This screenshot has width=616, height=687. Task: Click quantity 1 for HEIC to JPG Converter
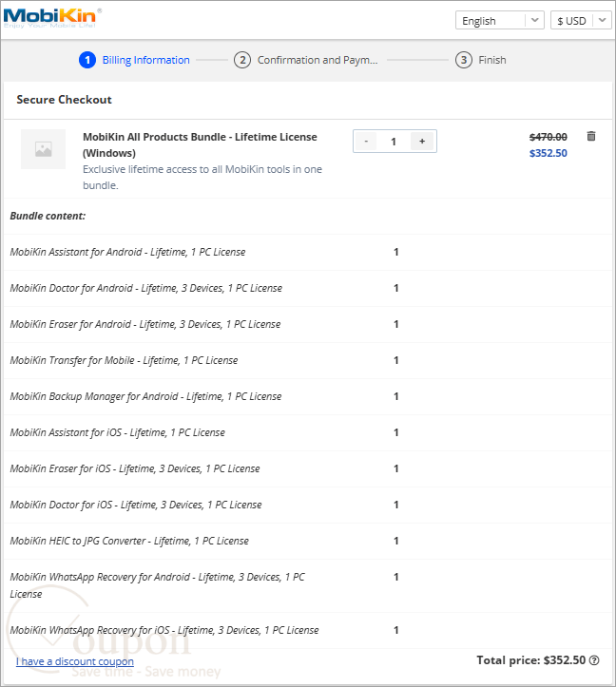click(x=395, y=541)
